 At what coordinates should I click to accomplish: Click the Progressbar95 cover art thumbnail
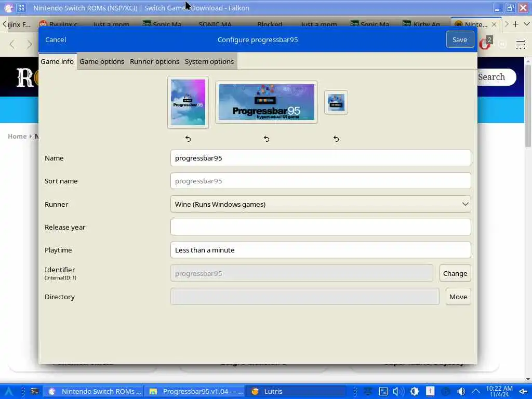(x=188, y=102)
